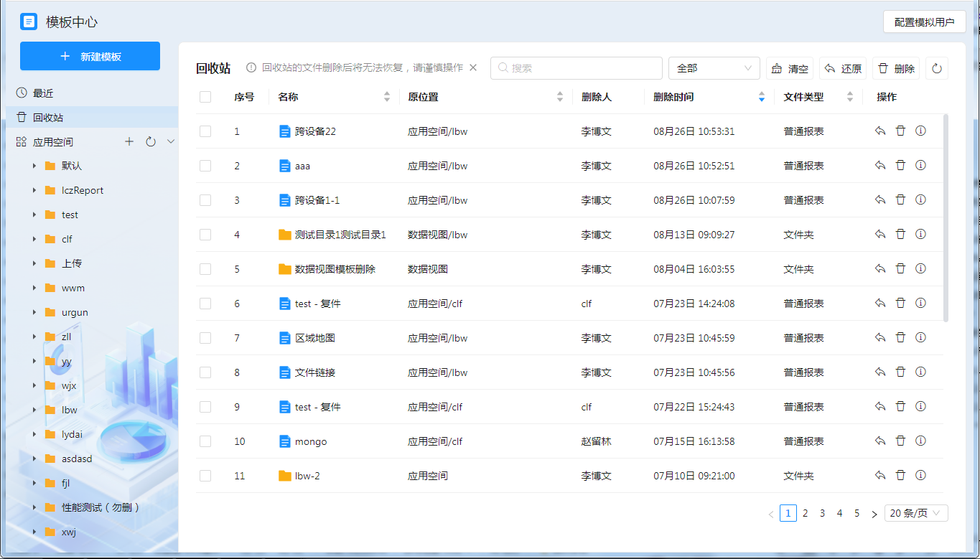980x559 pixels.
Task: Close the recycle bin warning notice
Action: click(x=473, y=67)
